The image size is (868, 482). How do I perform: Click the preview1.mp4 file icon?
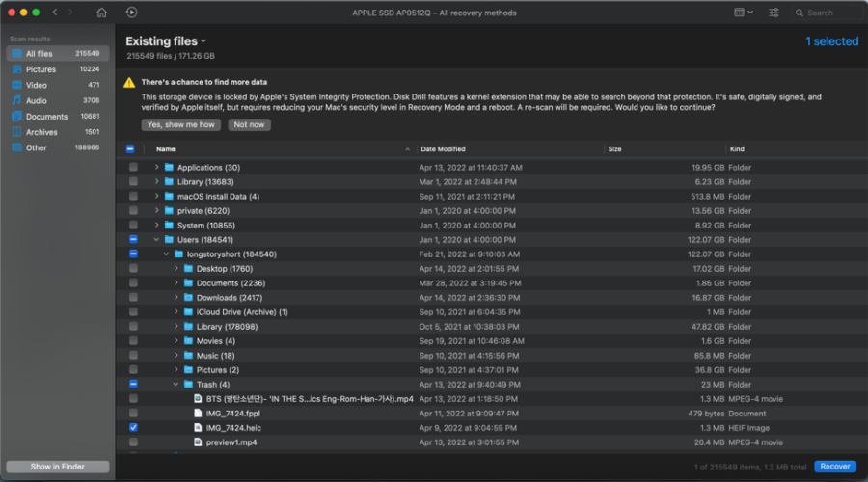click(x=198, y=442)
